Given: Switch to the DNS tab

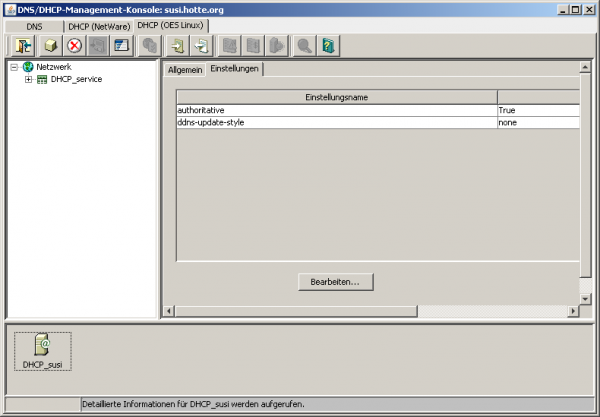Looking at the screenshot, I should point(33,25).
